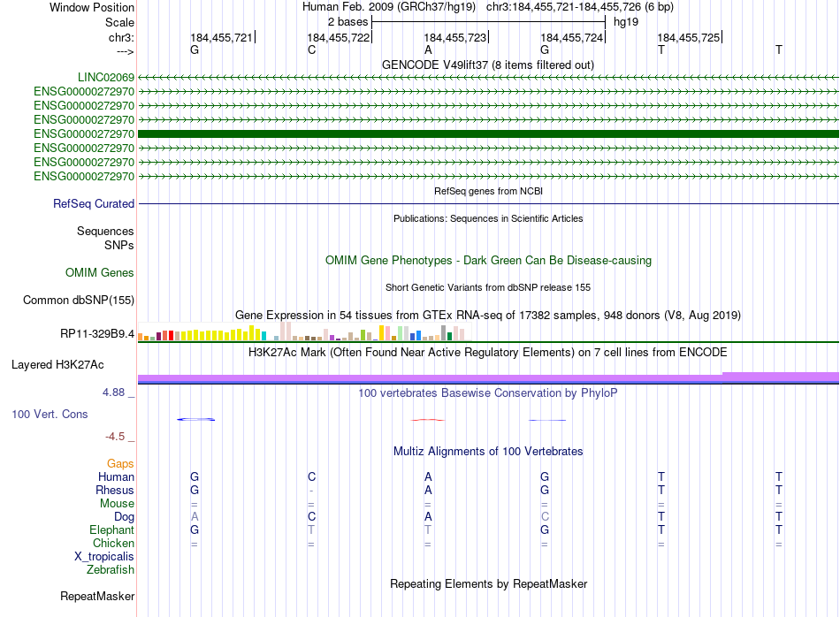Click the Common dbSNP(155) label
This screenshot has height=617, width=840.
coord(79,301)
